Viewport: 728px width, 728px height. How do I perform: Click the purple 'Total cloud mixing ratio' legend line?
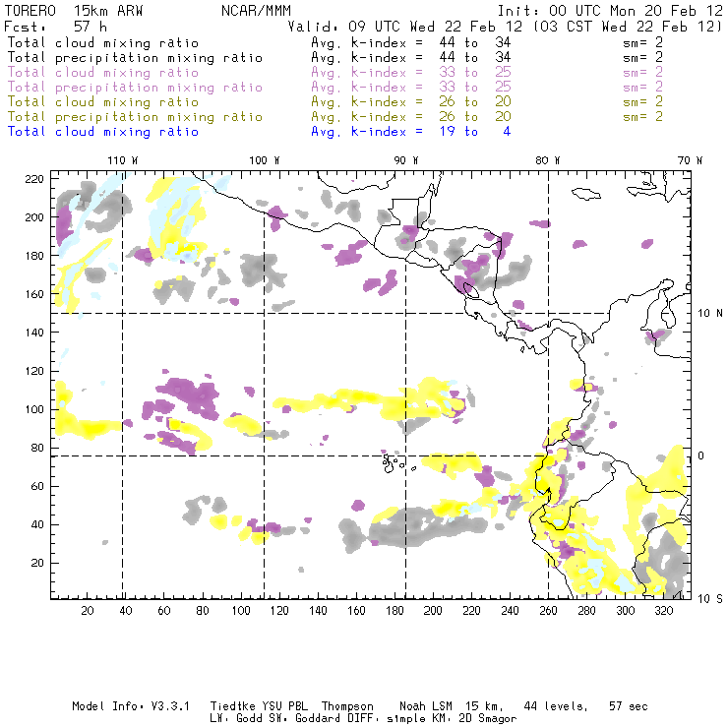tap(103, 73)
